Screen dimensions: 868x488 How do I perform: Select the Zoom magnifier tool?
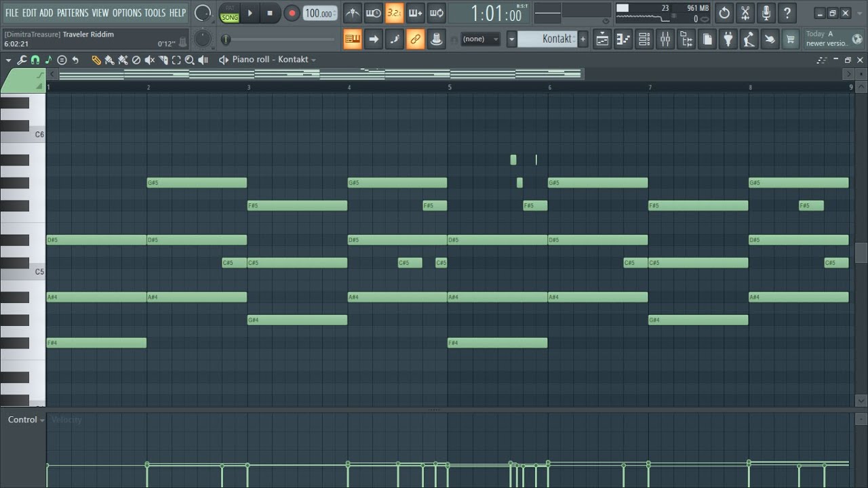click(x=190, y=60)
